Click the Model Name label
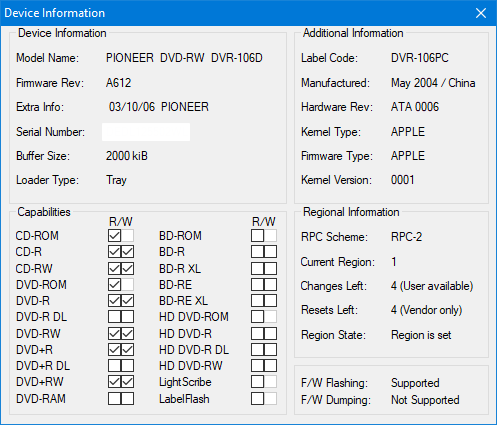 click(x=47, y=58)
